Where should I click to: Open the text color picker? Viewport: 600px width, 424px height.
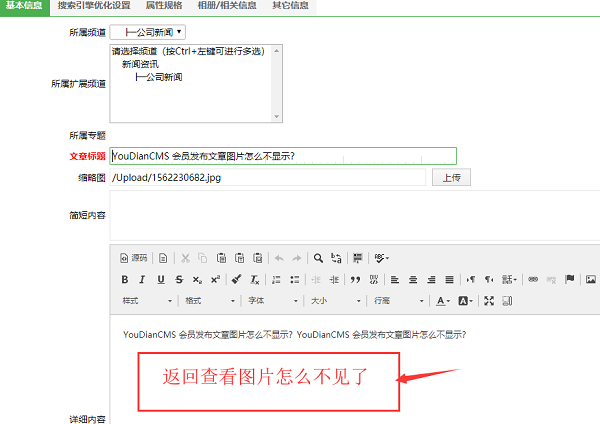pos(444,301)
